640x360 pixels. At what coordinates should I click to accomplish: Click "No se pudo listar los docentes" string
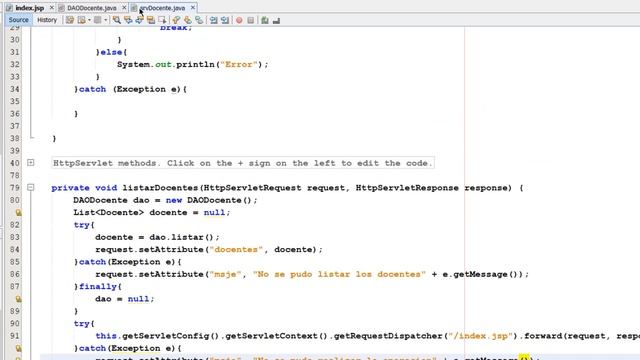point(339,274)
